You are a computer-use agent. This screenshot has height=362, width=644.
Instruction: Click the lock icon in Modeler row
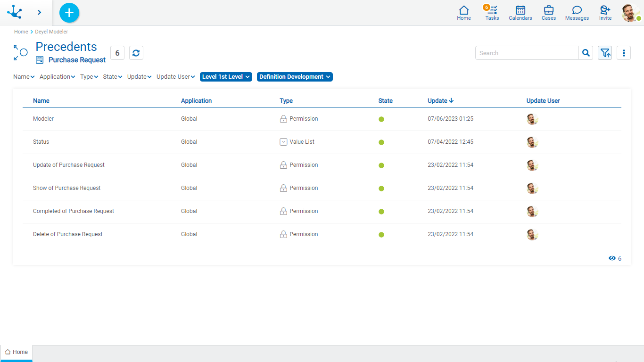click(x=283, y=119)
